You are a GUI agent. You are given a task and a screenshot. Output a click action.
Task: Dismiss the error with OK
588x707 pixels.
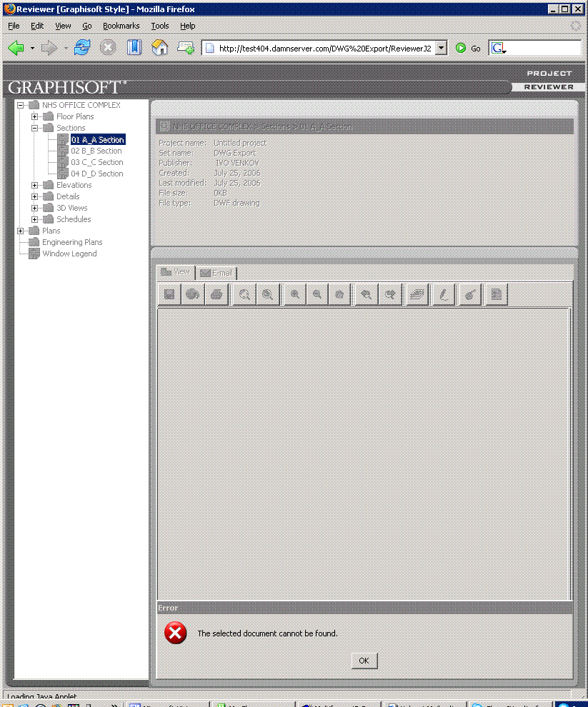click(x=364, y=661)
